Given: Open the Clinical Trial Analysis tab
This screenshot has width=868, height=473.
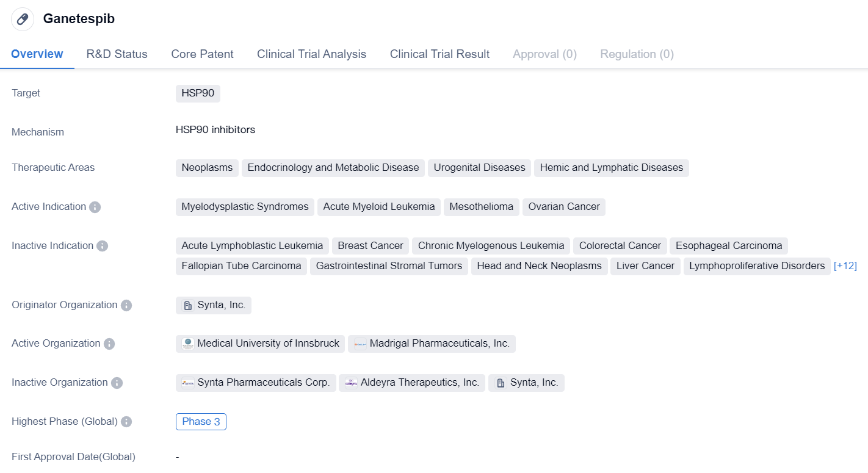Looking at the screenshot, I should coord(311,54).
